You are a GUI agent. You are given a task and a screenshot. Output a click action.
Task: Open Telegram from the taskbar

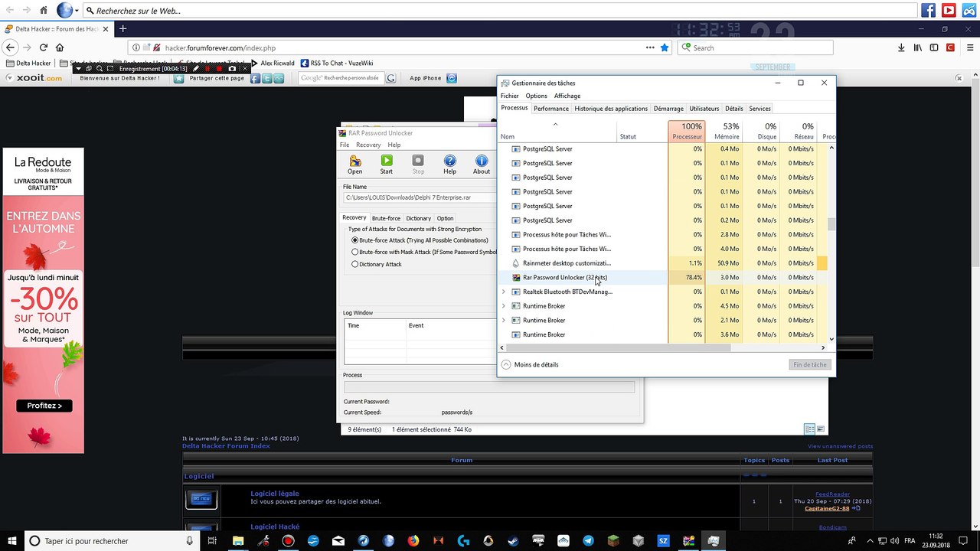(589, 541)
